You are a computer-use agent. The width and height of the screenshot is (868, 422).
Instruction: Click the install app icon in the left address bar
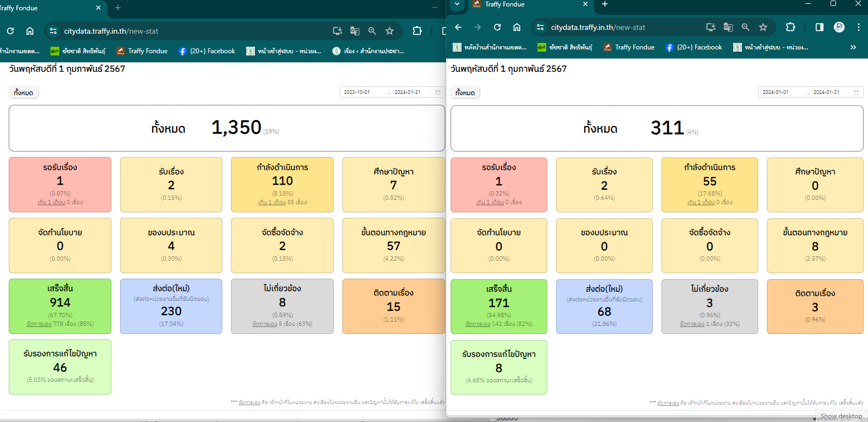[x=338, y=31]
